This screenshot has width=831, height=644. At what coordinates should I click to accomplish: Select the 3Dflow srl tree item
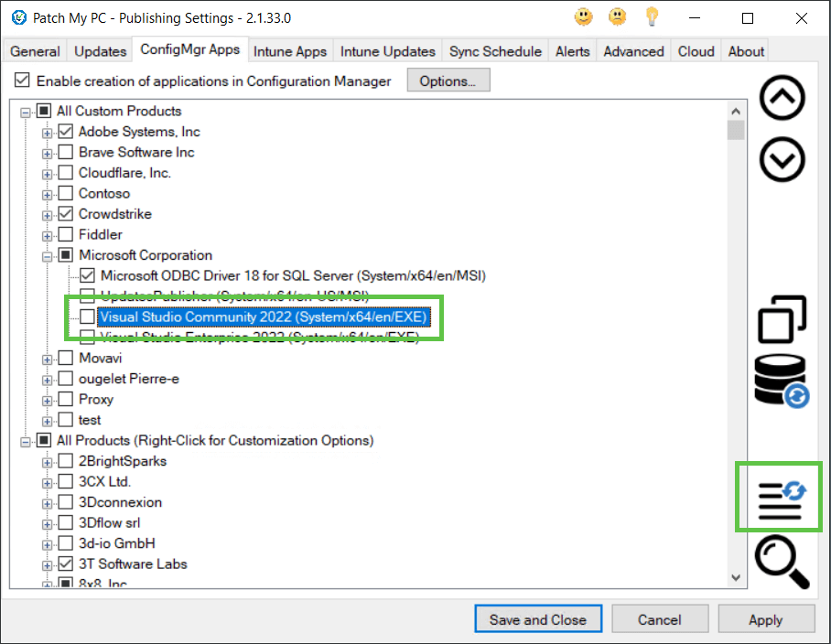pos(109,522)
